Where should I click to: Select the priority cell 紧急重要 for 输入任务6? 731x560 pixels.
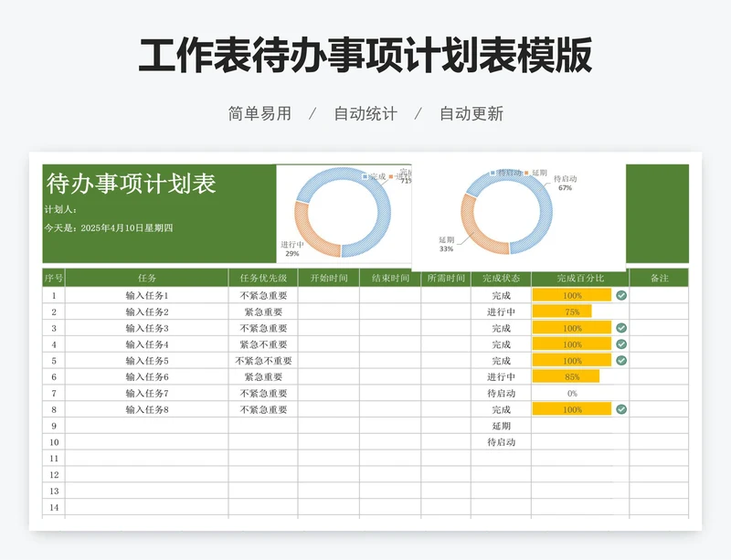(x=263, y=376)
